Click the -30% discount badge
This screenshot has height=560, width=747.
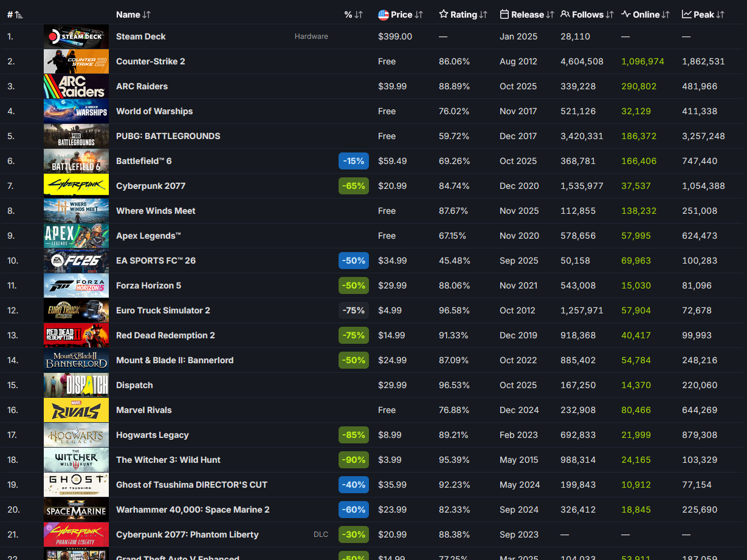click(354, 534)
